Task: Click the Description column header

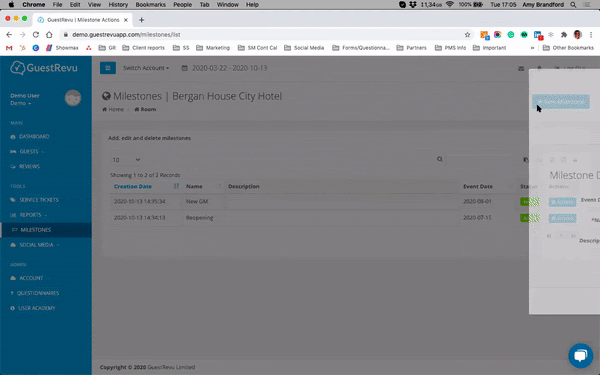Action: [x=244, y=186]
